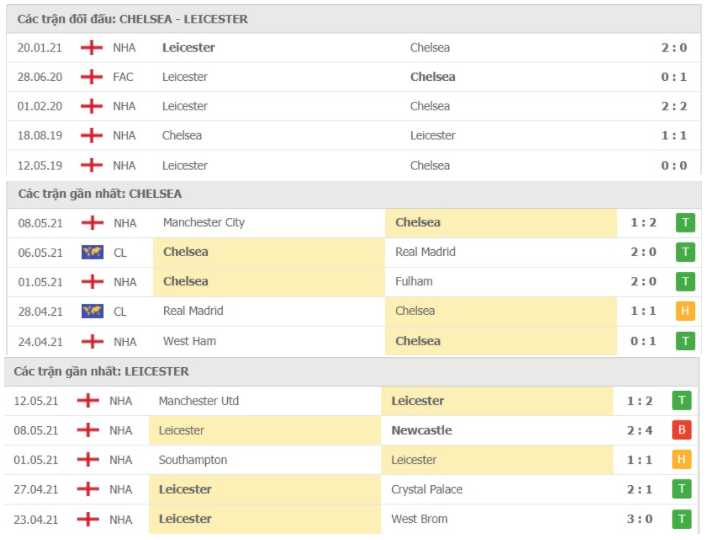Viewport: 706px width, 540px height.
Task: Click the Champions League flag icon on 28.04.21
Action: pos(92,311)
